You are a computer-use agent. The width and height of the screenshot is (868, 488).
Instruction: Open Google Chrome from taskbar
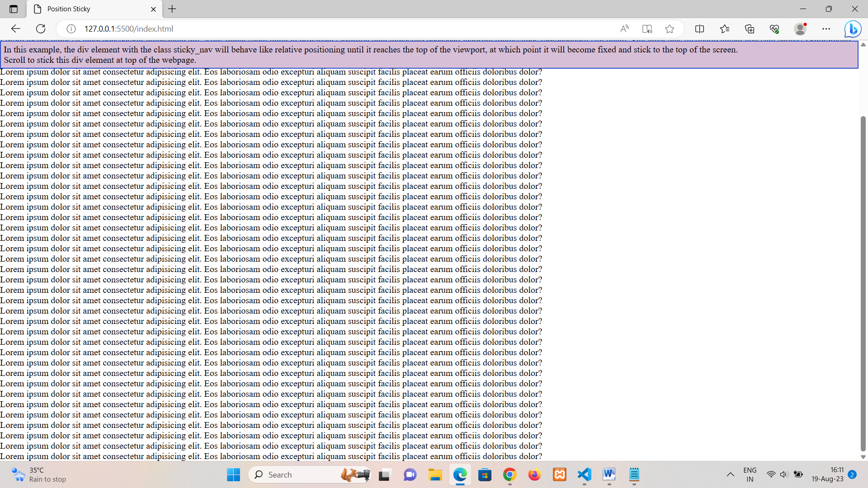[x=509, y=475]
